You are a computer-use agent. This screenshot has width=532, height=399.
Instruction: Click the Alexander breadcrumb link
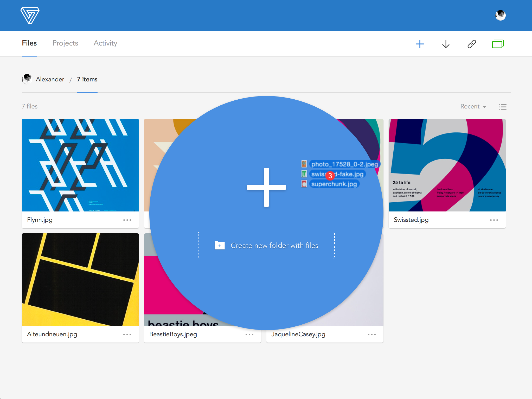pos(50,79)
